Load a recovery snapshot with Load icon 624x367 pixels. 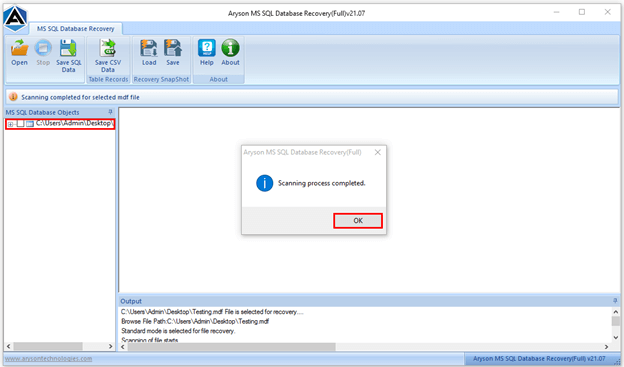coord(149,48)
